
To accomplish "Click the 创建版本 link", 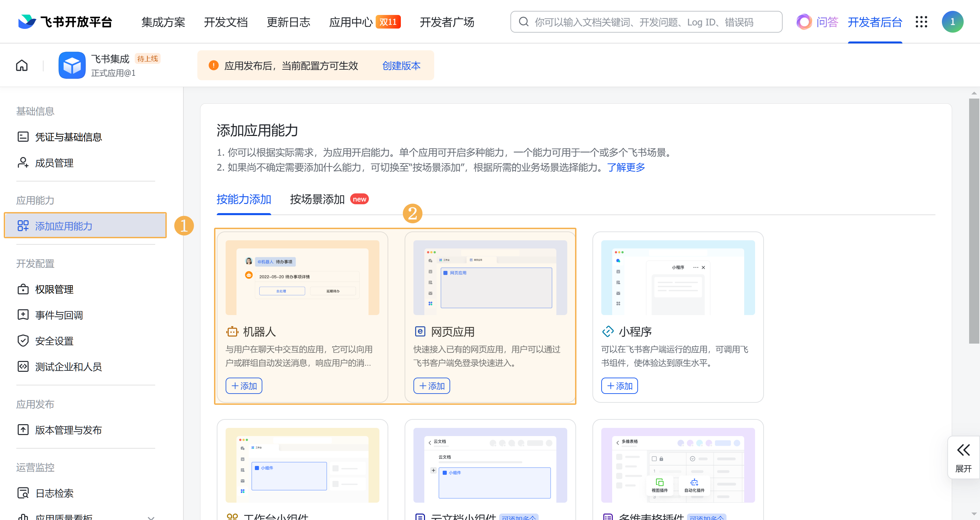I will 401,66.
